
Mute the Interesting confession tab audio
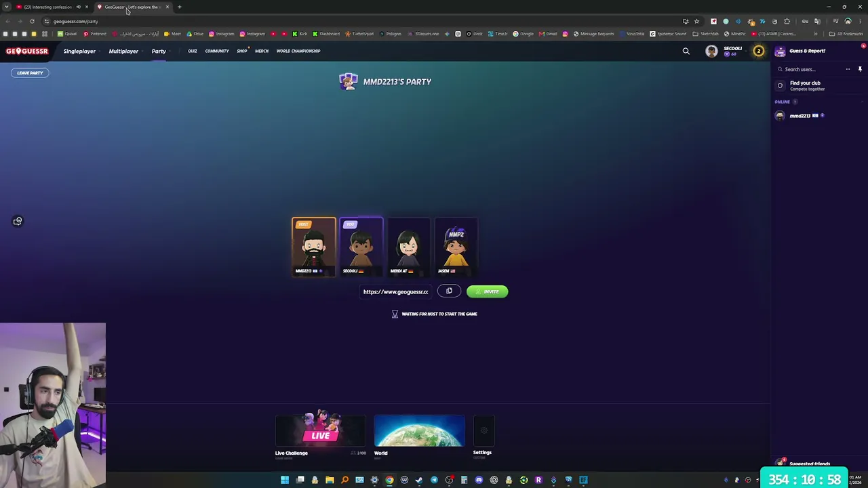tap(78, 7)
